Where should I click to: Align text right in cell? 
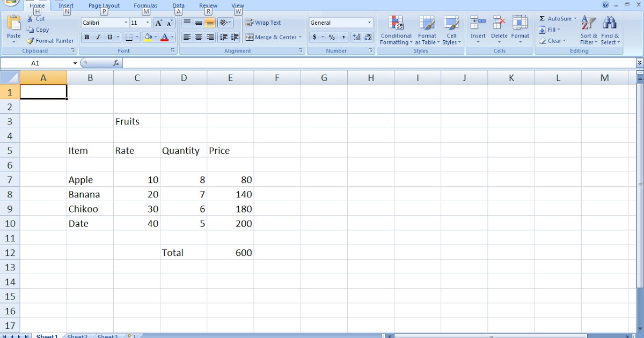point(210,38)
